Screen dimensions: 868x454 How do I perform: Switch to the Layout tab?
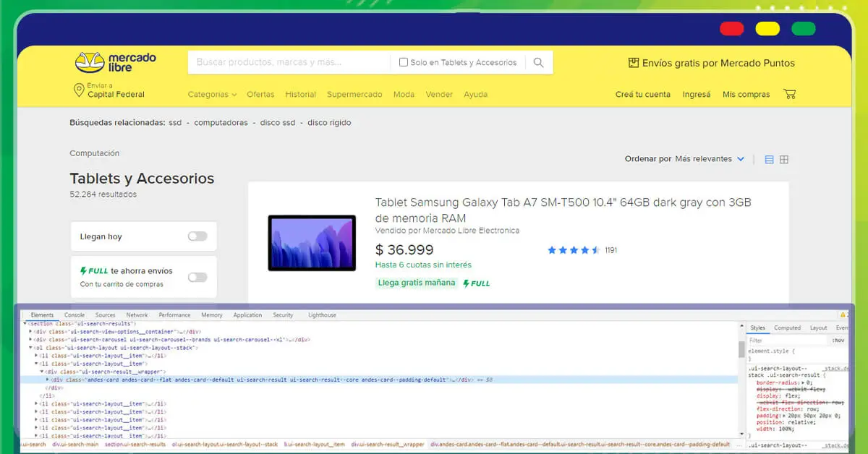(818, 328)
